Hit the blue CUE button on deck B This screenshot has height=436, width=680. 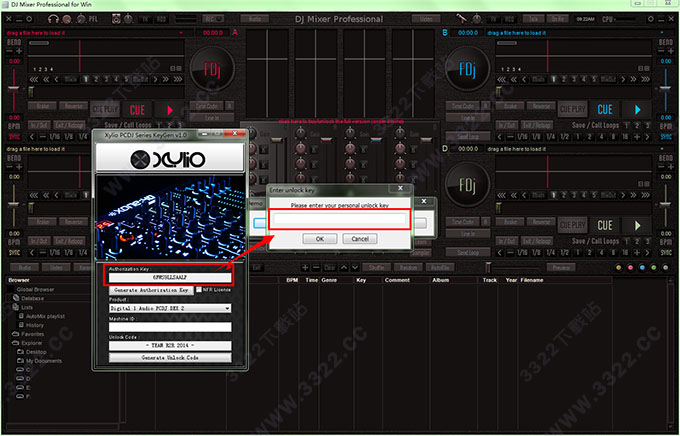point(605,109)
